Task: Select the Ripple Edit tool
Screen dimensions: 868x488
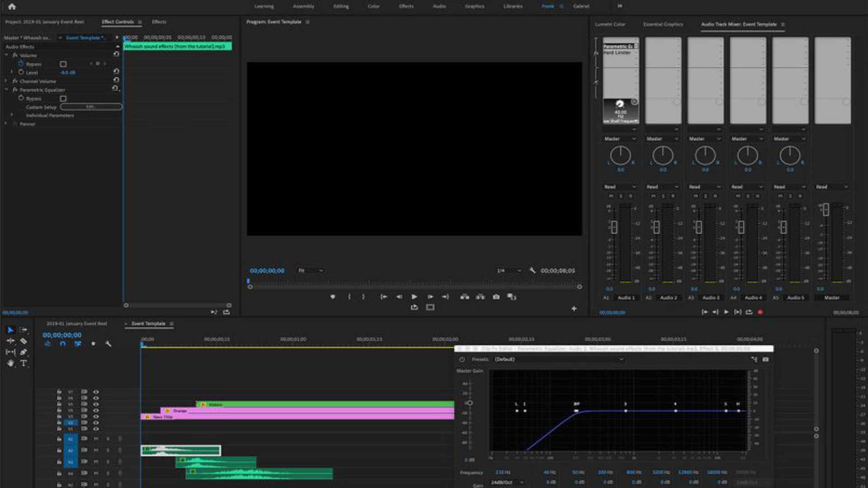Action: point(10,341)
